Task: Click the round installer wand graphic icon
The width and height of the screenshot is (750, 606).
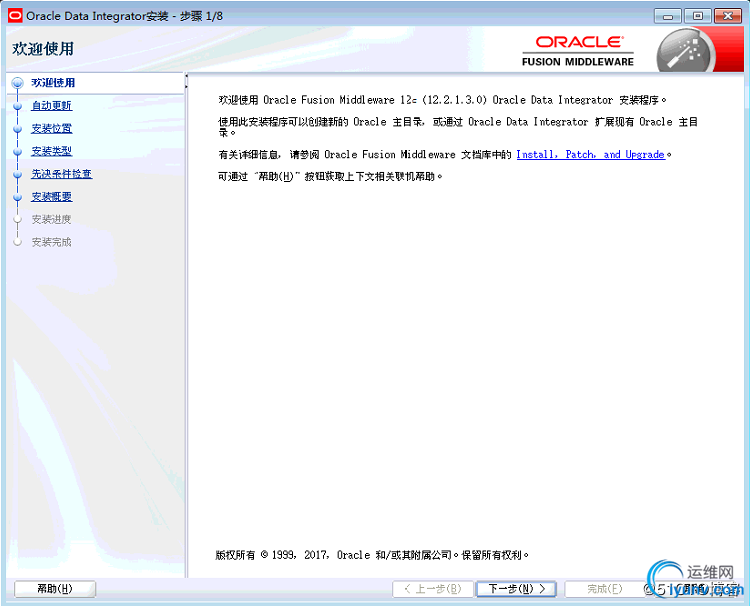Action: point(685,52)
